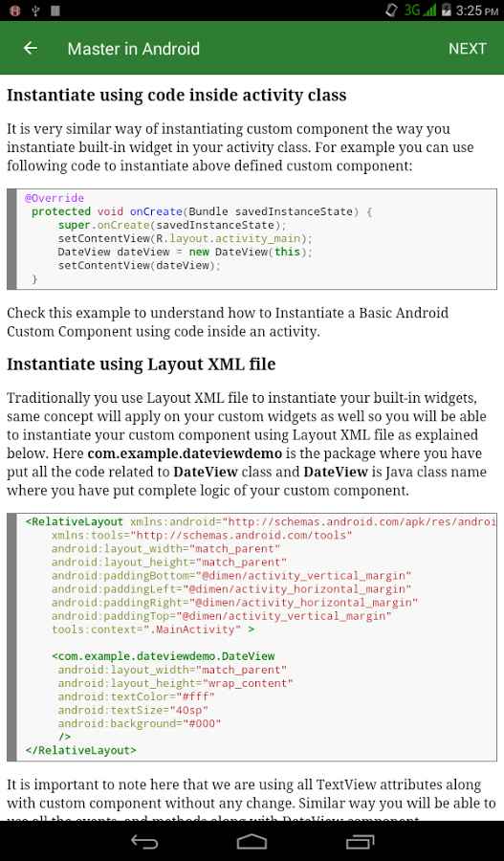This screenshot has width=504, height=861.
Task: Open recent apps navigation button
Action: coord(360,841)
